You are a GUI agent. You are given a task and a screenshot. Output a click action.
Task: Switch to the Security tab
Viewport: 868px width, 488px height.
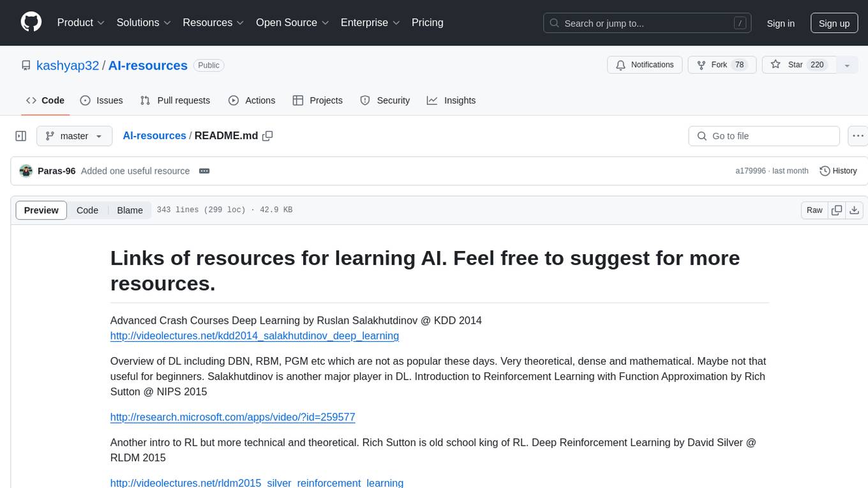coord(385,100)
